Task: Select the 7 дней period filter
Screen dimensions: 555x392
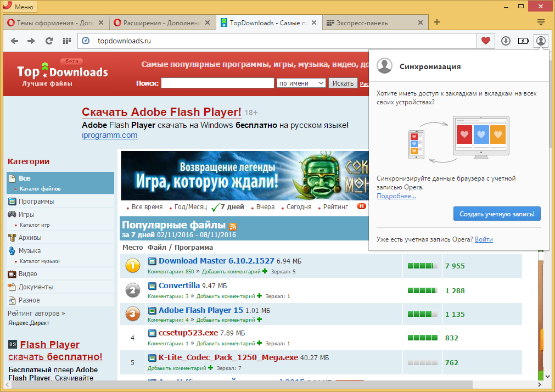Action: click(x=232, y=207)
